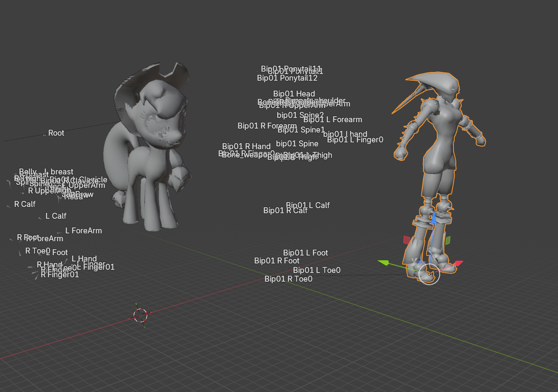Click the "Root" bone label
The image size is (558, 392).
click(56, 133)
